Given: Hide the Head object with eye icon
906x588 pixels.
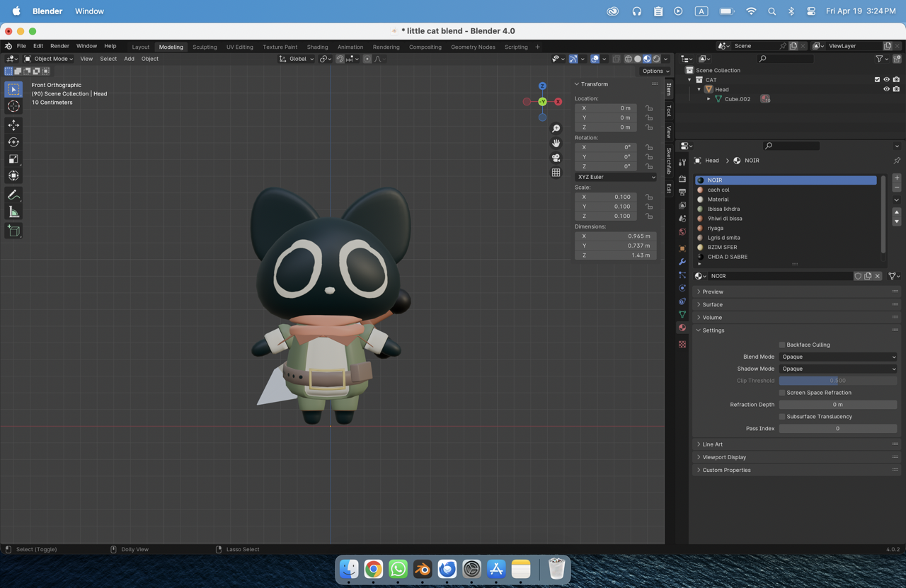Looking at the screenshot, I should [x=886, y=89].
